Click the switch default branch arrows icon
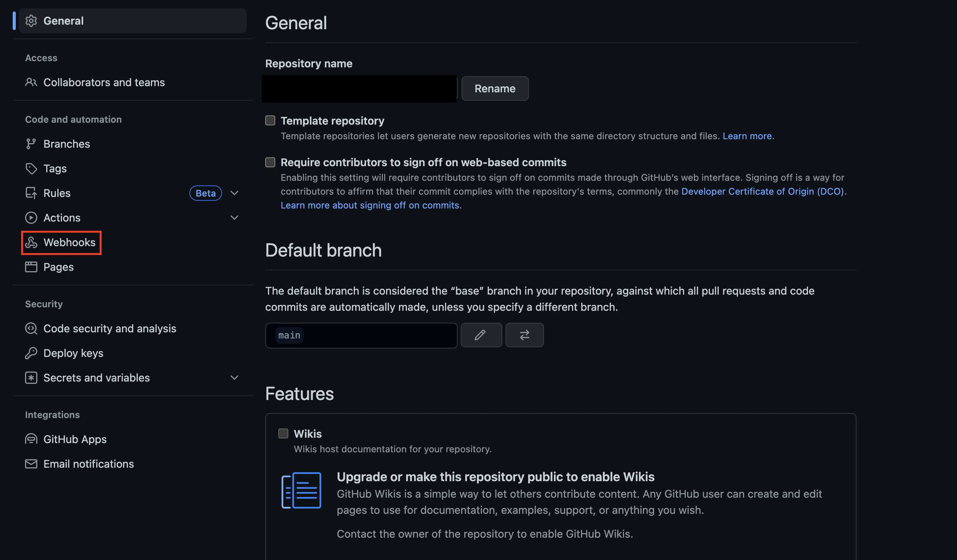Image resolution: width=957 pixels, height=560 pixels. [x=524, y=335]
